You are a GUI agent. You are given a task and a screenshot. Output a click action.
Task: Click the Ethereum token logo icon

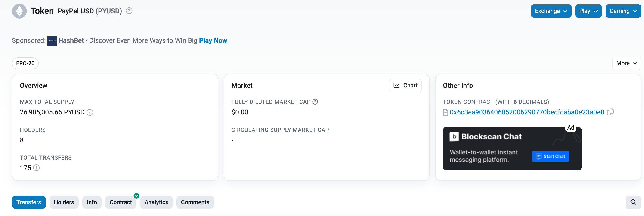pyautogui.click(x=19, y=11)
